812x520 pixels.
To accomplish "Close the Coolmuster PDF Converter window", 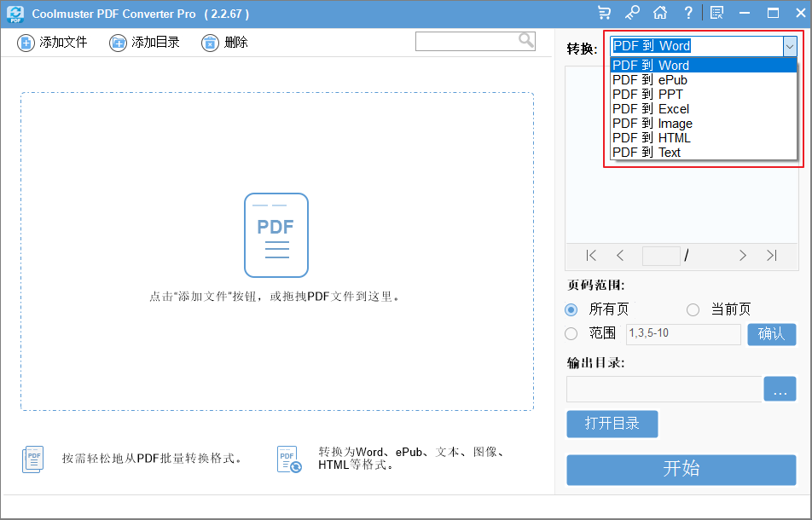I will pyautogui.click(x=801, y=13).
